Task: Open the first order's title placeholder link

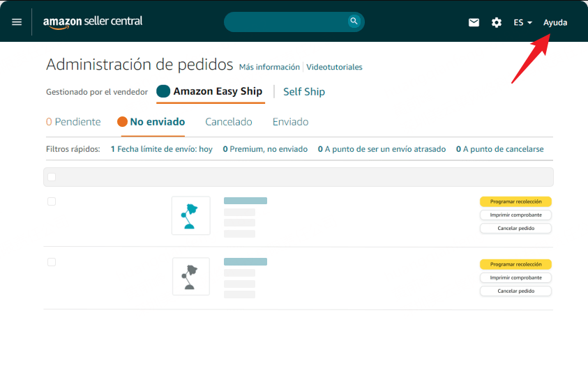Action: (x=246, y=201)
